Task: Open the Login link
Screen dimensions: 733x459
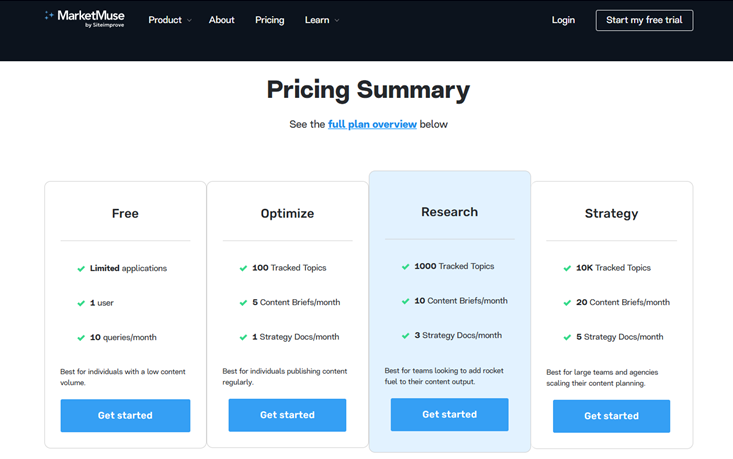Action: pyautogui.click(x=563, y=20)
